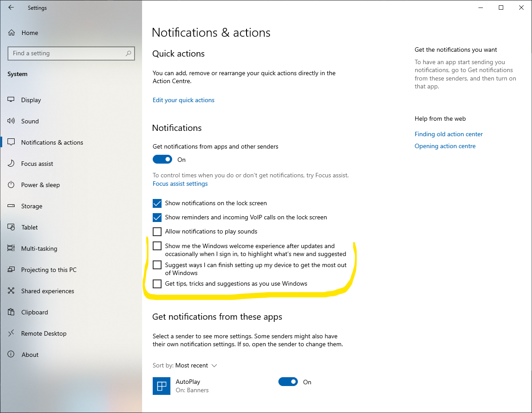Click the back arrow in Settings

[11, 8]
